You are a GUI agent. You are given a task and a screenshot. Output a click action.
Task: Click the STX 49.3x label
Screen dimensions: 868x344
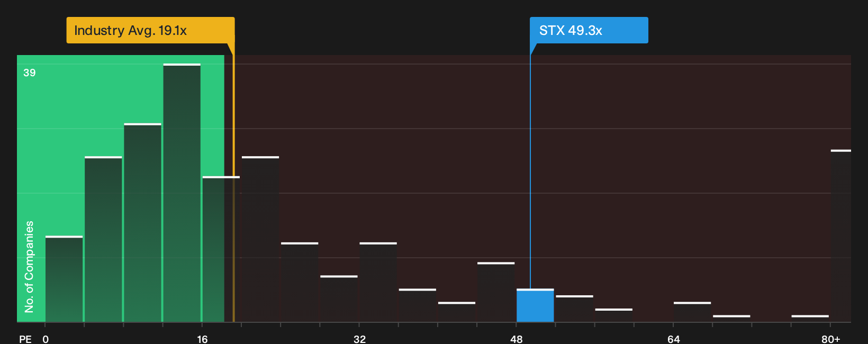(x=589, y=30)
